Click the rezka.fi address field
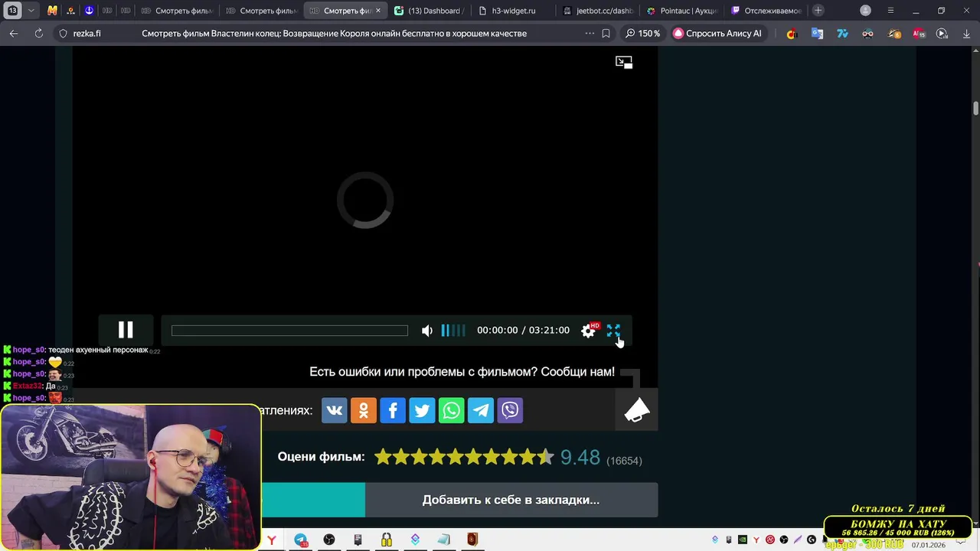 87,34
